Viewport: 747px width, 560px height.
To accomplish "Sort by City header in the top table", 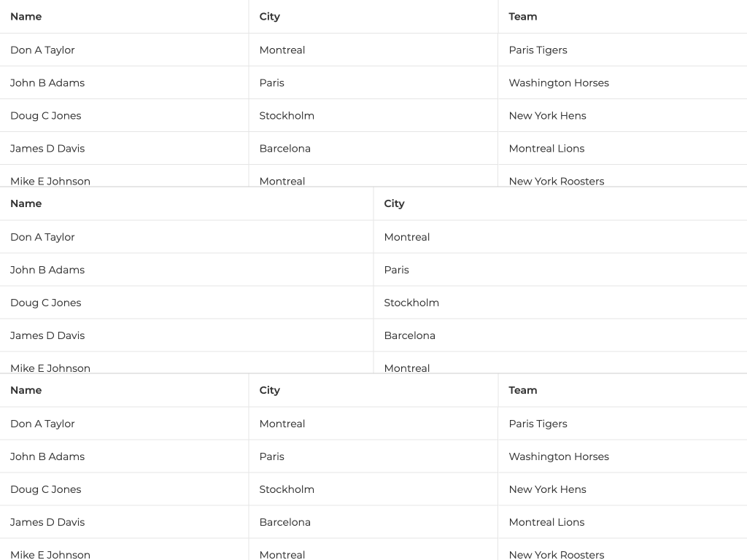I will point(270,17).
